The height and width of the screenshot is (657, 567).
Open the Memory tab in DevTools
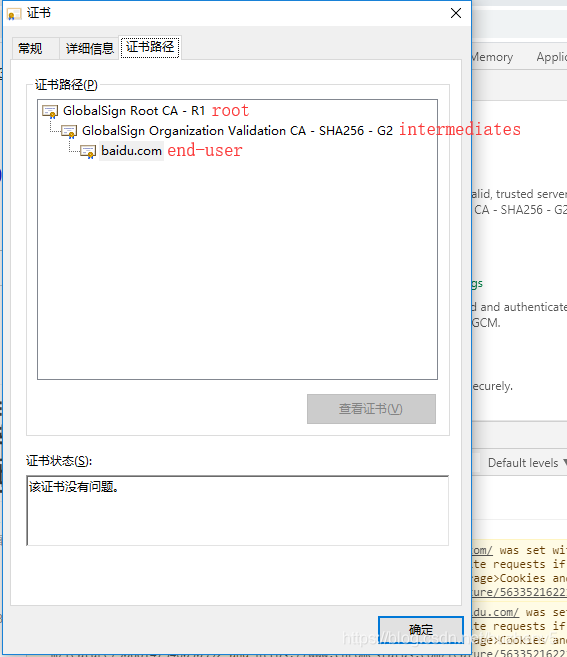tap(492, 57)
